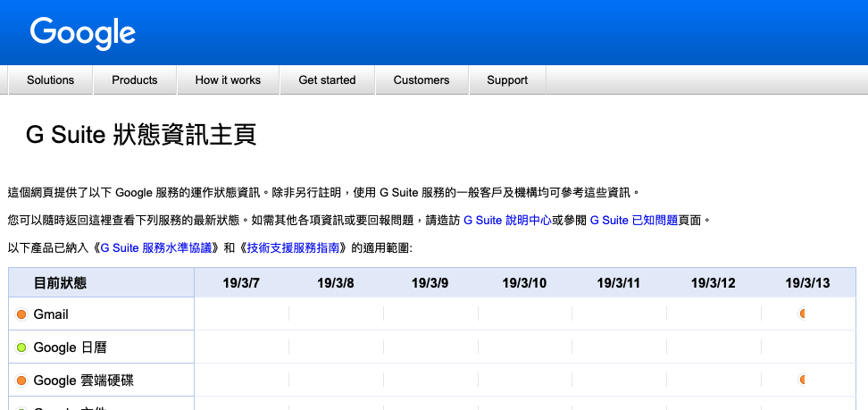Click the Google 日曆 service name
The width and height of the screenshot is (868, 410).
(71, 348)
